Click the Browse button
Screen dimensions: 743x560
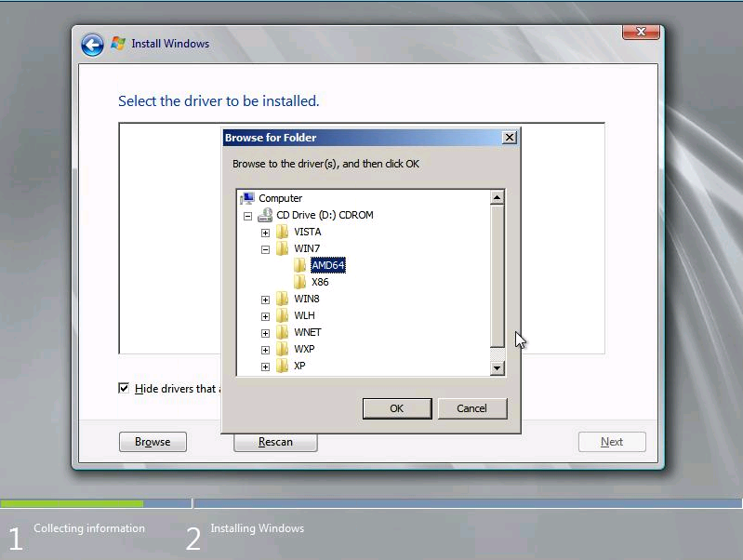pos(153,442)
